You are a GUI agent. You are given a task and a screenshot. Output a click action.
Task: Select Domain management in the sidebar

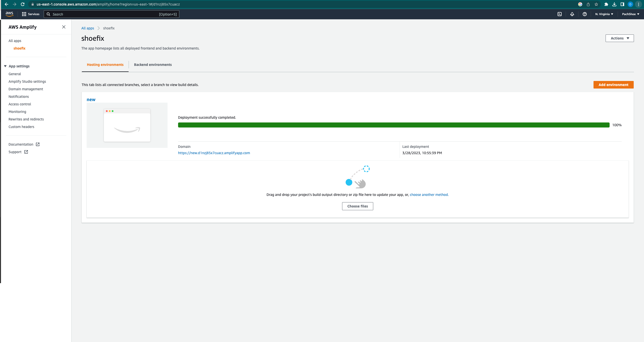point(26,89)
